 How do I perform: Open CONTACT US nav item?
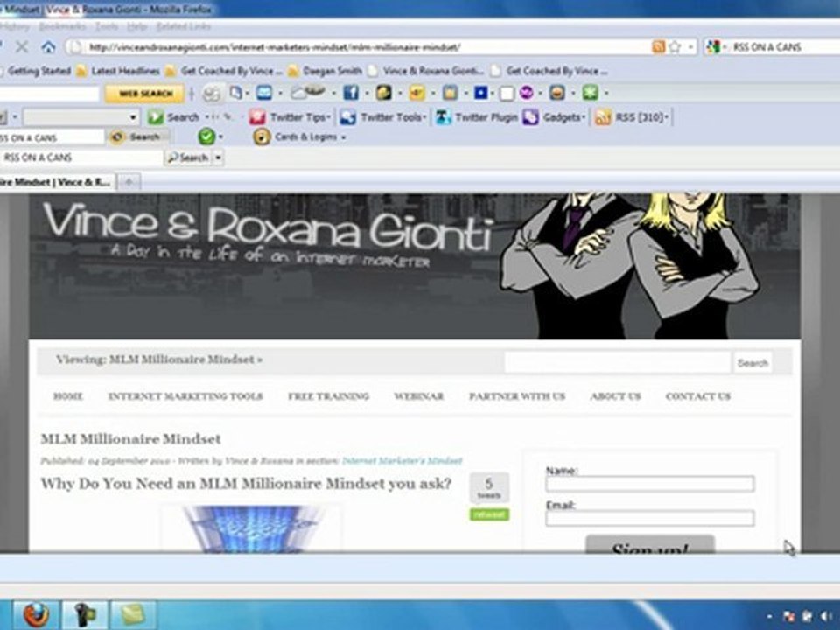click(x=698, y=396)
